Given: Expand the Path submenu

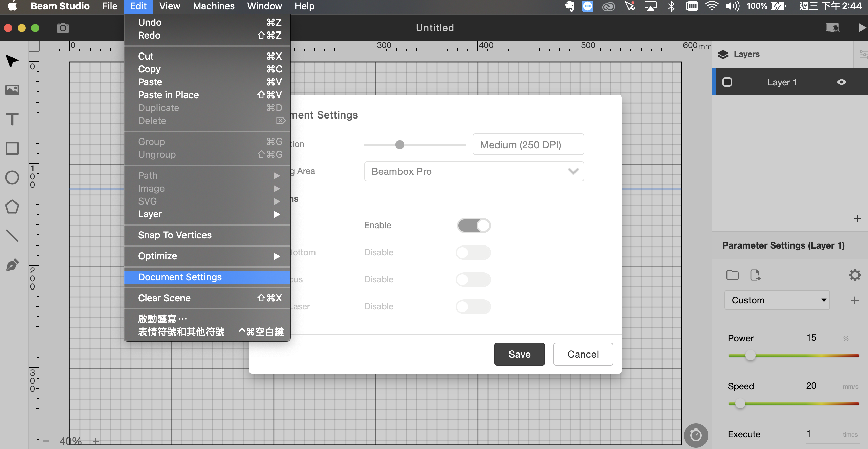Looking at the screenshot, I should [x=207, y=175].
